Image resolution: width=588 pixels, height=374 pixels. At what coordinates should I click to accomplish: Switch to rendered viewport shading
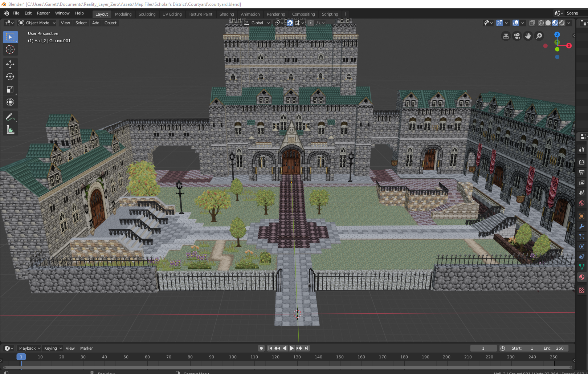(562, 23)
